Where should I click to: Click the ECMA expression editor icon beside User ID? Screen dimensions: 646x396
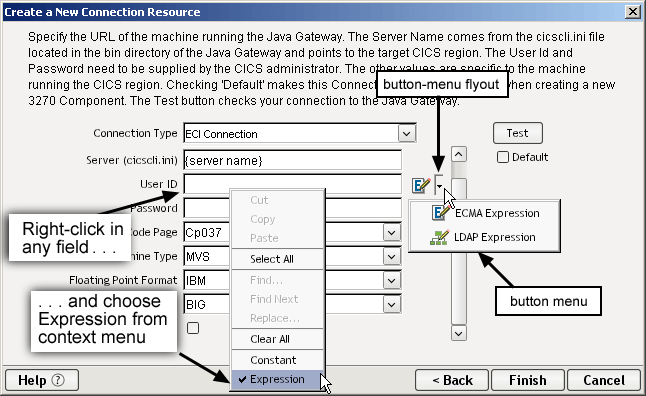coord(421,185)
